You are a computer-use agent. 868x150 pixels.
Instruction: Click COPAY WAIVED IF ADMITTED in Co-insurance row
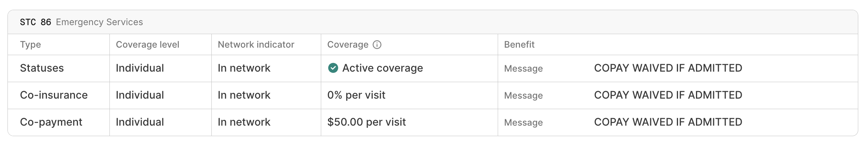[x=668, y=95]
